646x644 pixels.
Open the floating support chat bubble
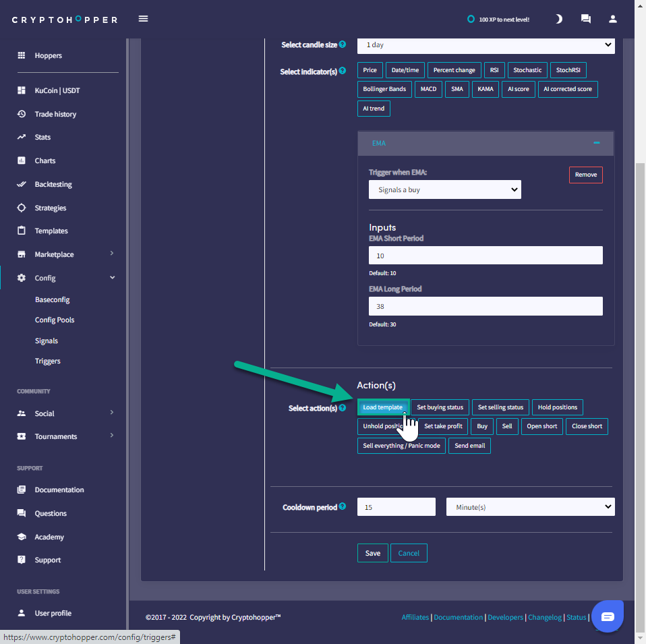coord(607,616)
